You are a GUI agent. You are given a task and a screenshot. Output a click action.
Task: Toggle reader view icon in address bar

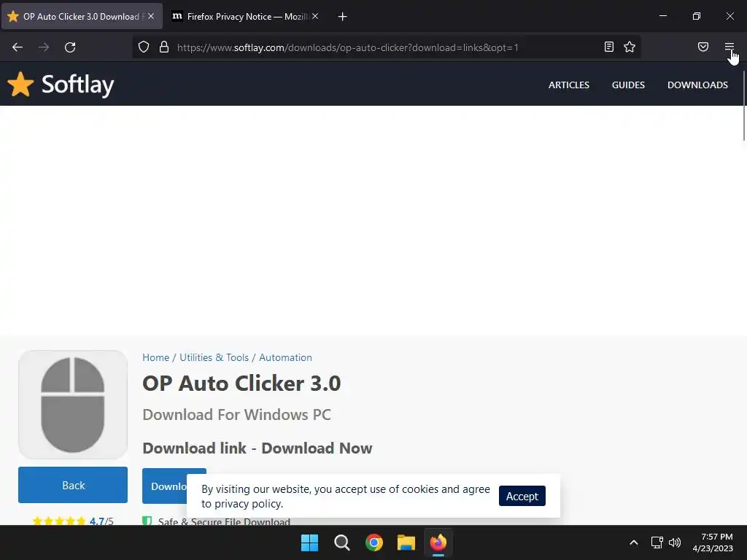click(609, 47)
